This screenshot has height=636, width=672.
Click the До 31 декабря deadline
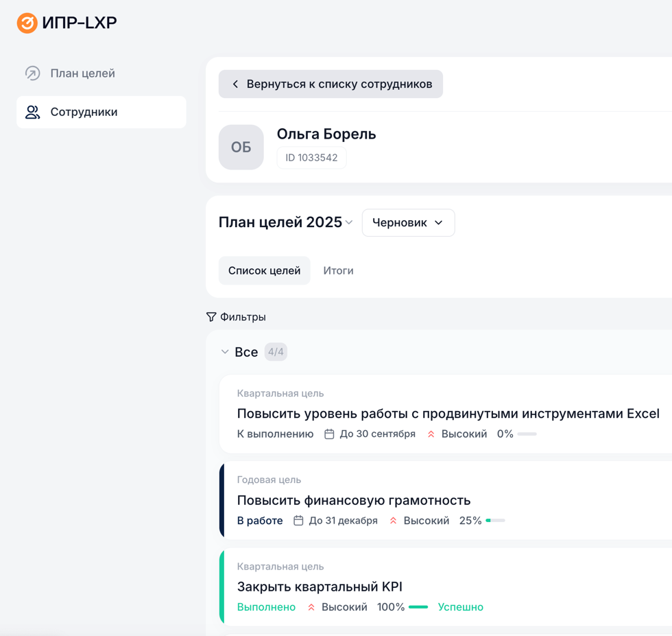pos(344,521)
